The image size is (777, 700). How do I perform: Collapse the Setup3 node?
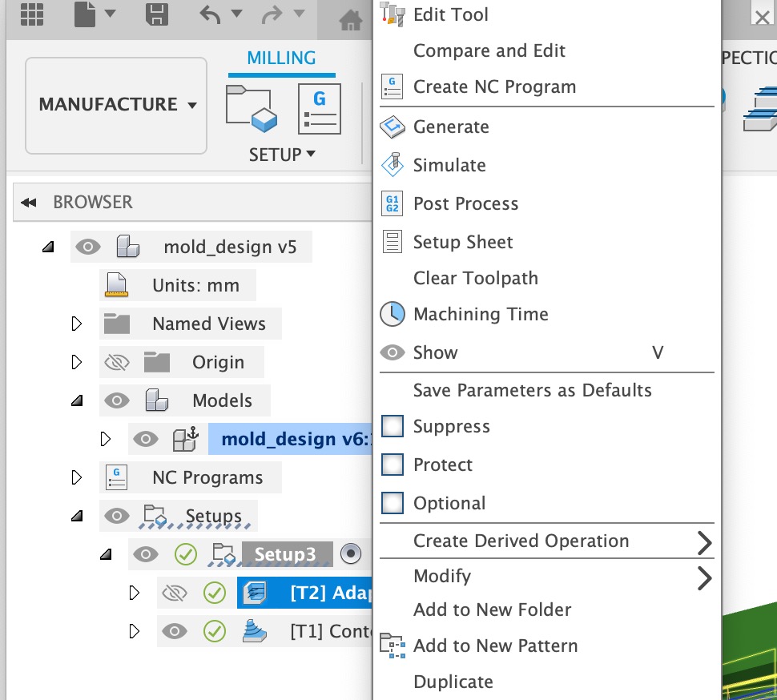(x=106, y=554)
